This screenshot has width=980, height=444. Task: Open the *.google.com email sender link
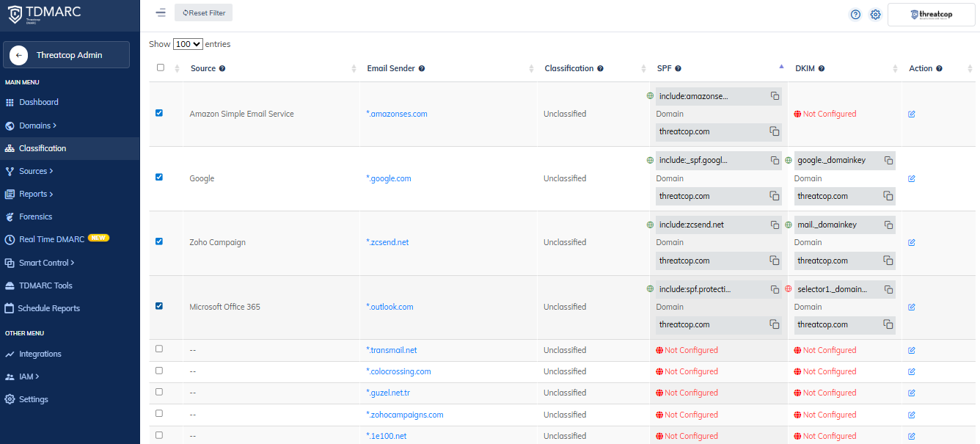[x=389, y=178]
